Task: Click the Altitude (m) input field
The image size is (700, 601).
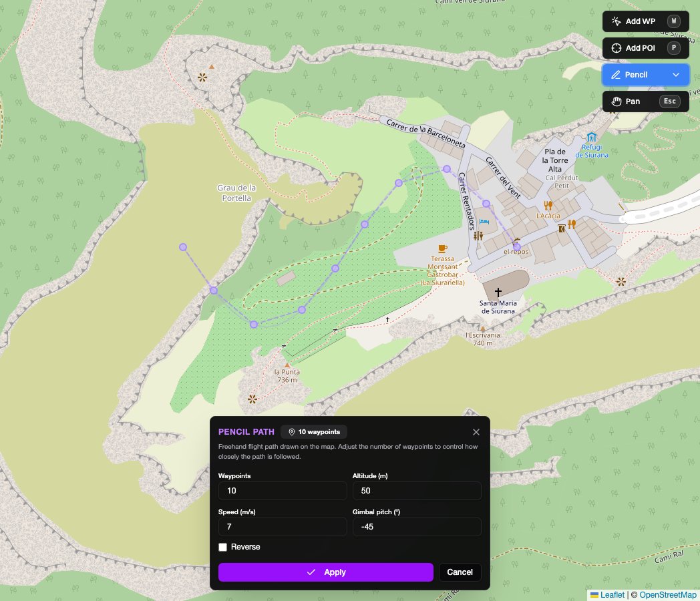Action: 417,491
